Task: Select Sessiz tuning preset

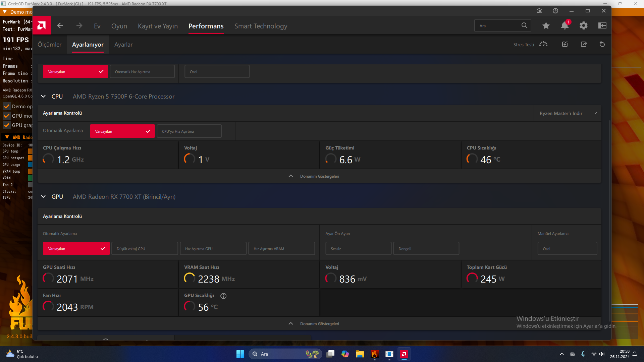Action: pyautogui.click(x=359, y=249)
